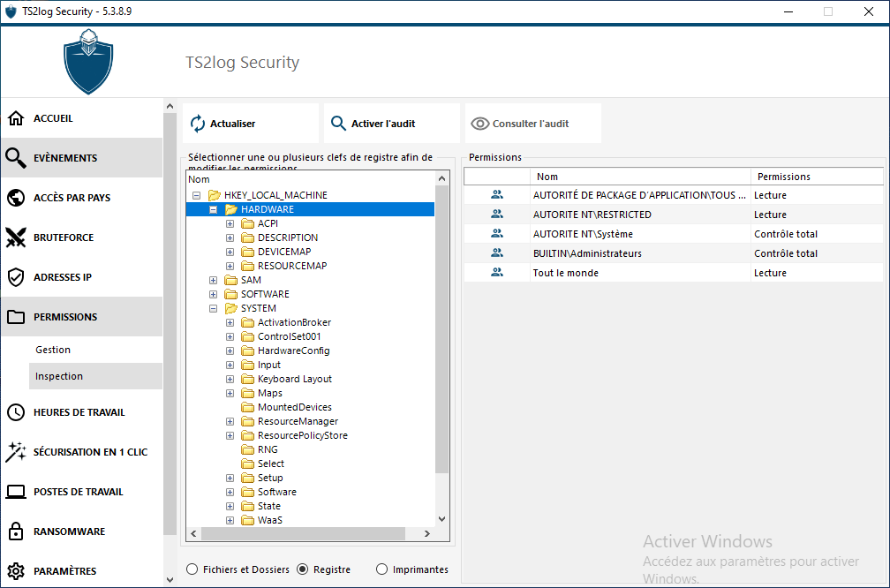890x588 pixels.
Task: Click the tree scroll up arrow
Action: coord(442,178)
